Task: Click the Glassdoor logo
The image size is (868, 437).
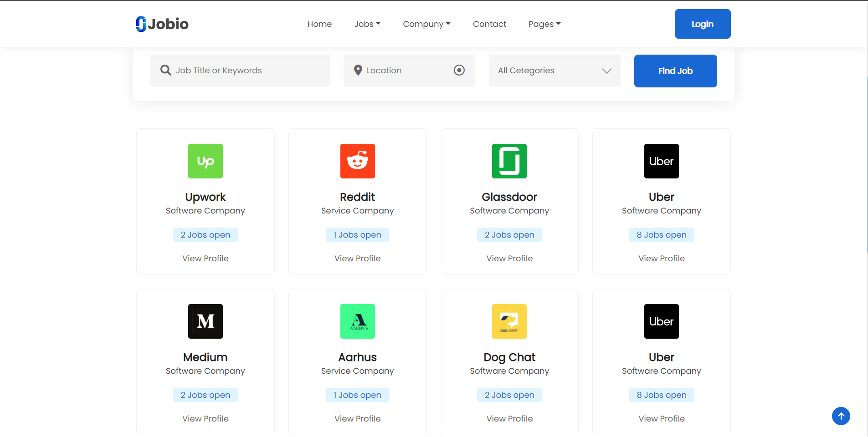Action: (x=509, y=161)
